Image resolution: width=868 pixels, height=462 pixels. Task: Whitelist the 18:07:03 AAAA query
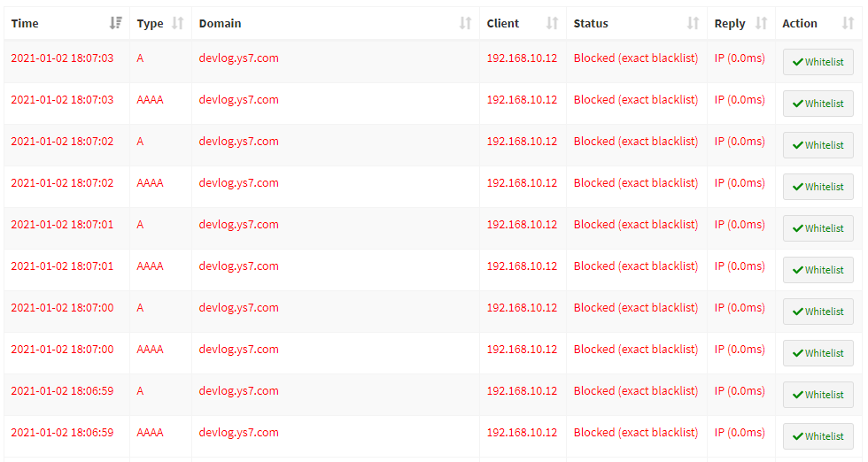[818, 104]
